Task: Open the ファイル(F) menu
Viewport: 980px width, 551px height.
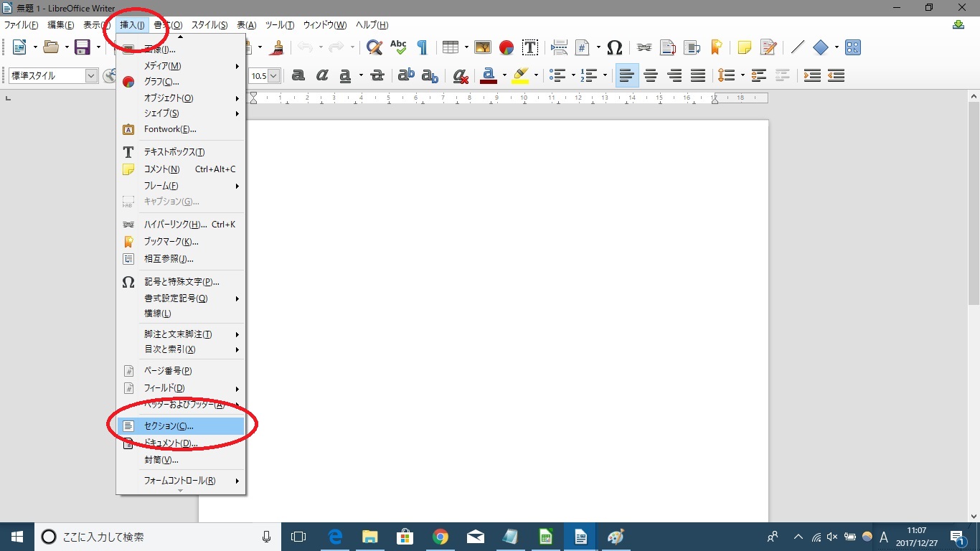Action: click(x=22, y=25)
